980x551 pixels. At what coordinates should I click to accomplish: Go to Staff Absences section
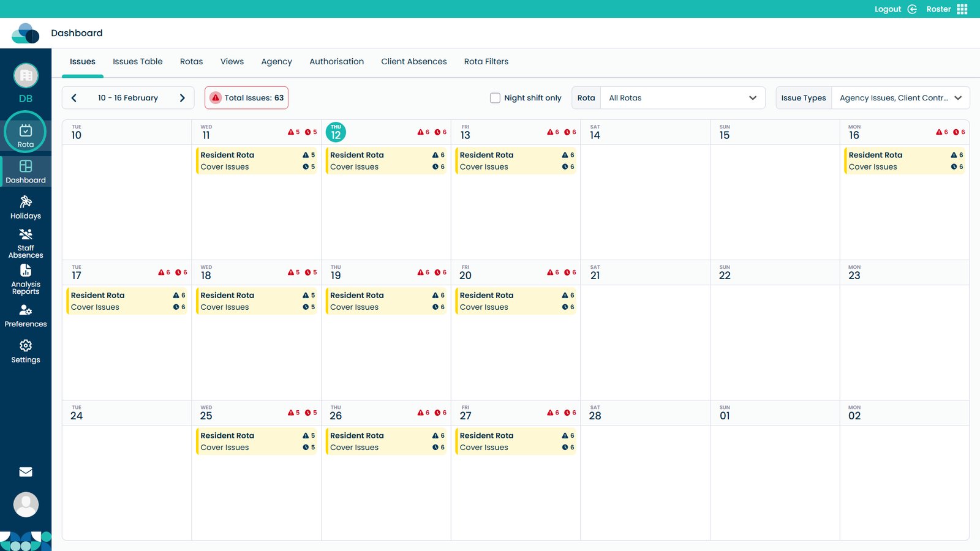26,243
